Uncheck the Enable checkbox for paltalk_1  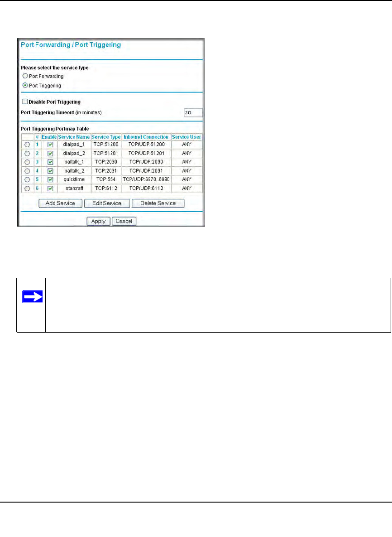click(x=50, y=162)
